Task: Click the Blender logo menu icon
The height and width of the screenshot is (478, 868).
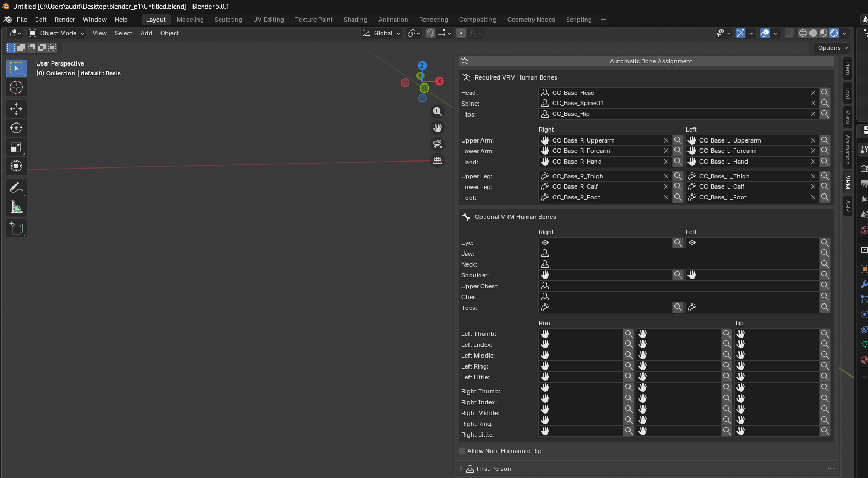Action: coord(8,20)
